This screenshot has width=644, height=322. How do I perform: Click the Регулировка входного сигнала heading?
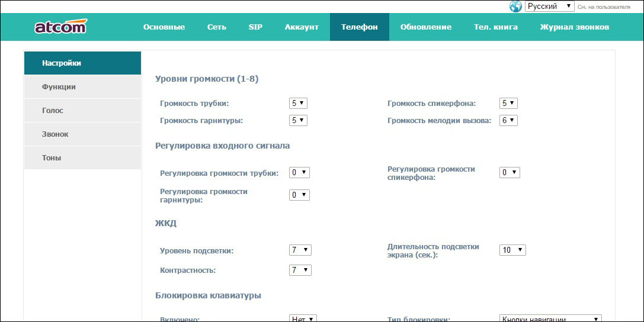point(223,146)
